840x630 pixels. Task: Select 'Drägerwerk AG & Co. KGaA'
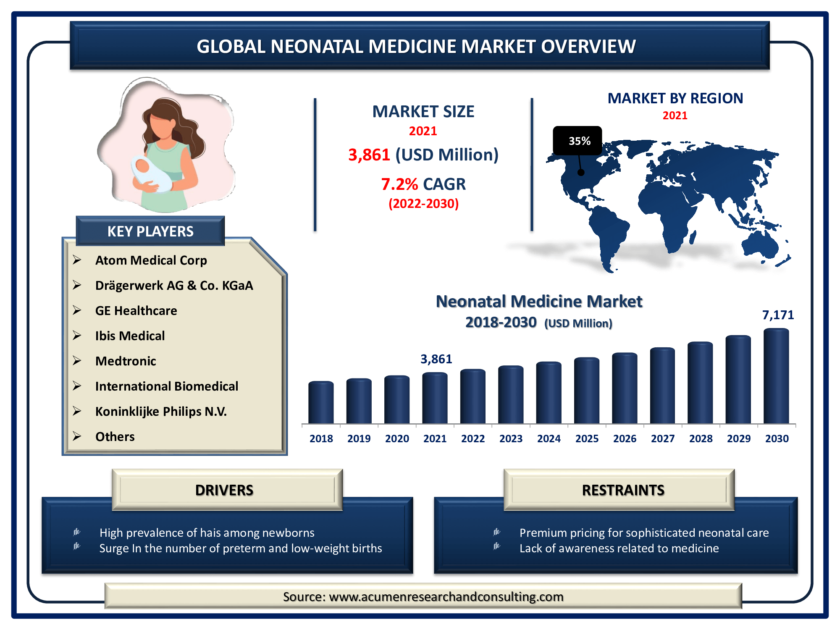coord(174,286)
